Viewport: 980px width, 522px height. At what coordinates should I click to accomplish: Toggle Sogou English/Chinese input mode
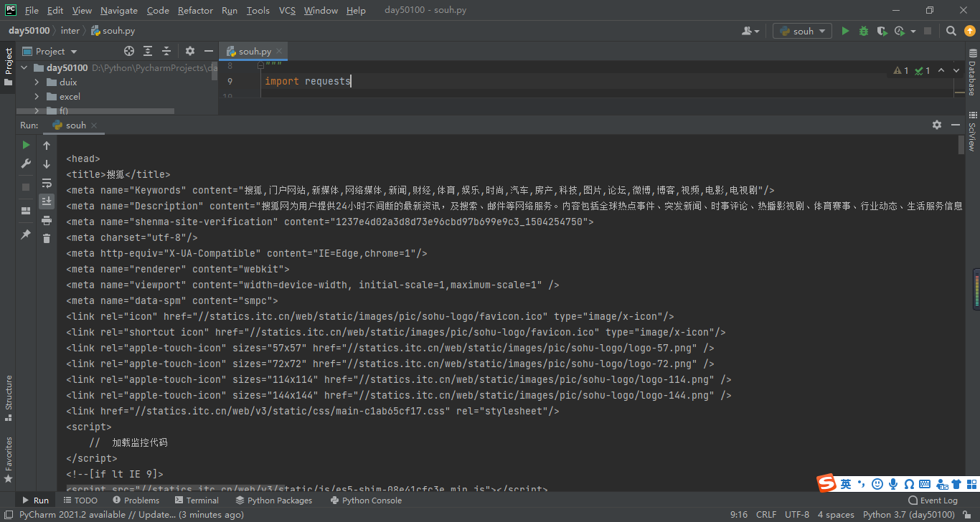[846, 484]
